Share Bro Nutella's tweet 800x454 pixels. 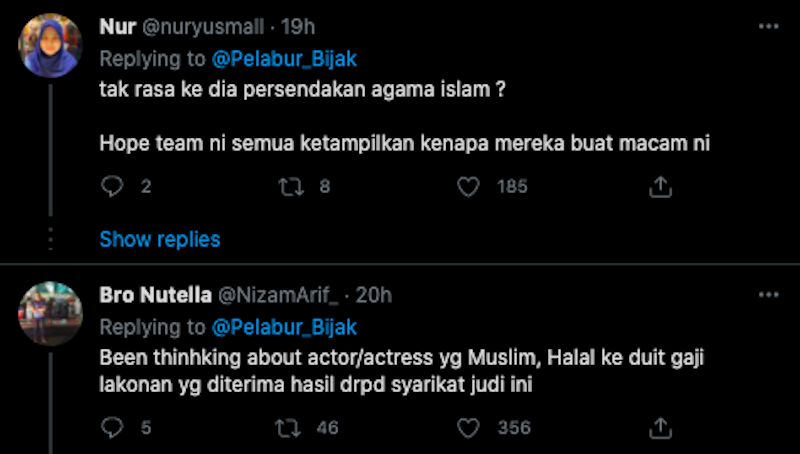tap(659, 428)
